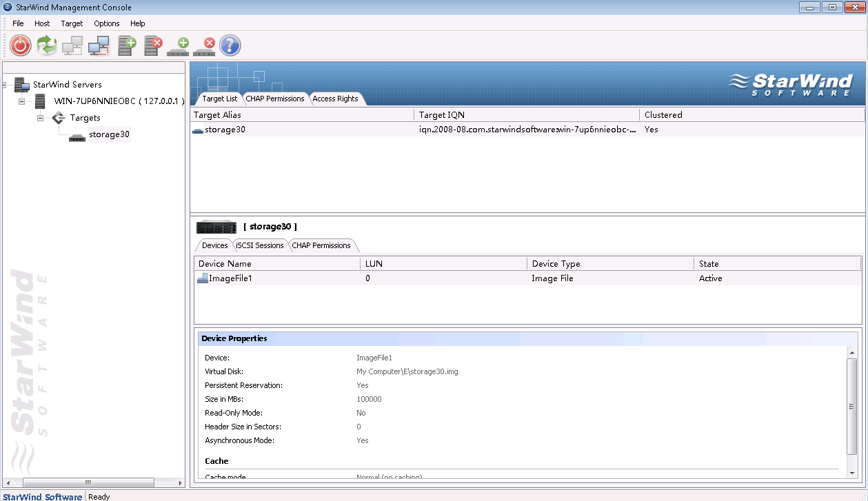
Task: Click the Remove Target toolbar icon
Action: pyautogui.click(x=204, y=47)
